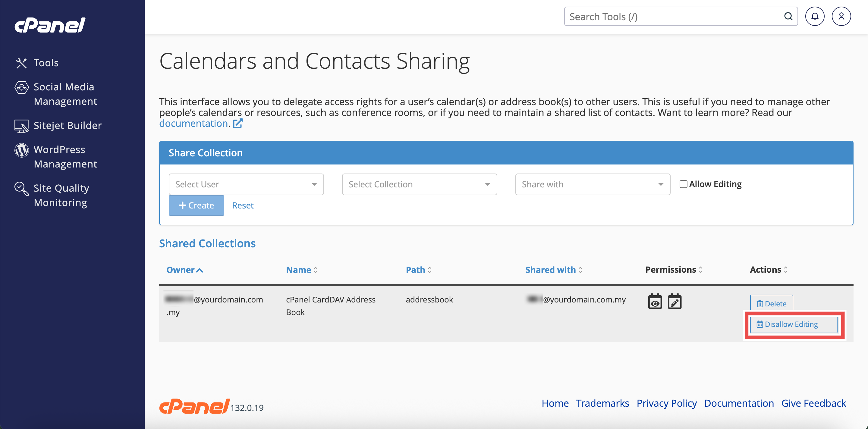Viewport: 868px width, 429px height.
Task: Click Disallow Editing for the addressbook
Action: (793, 324)
